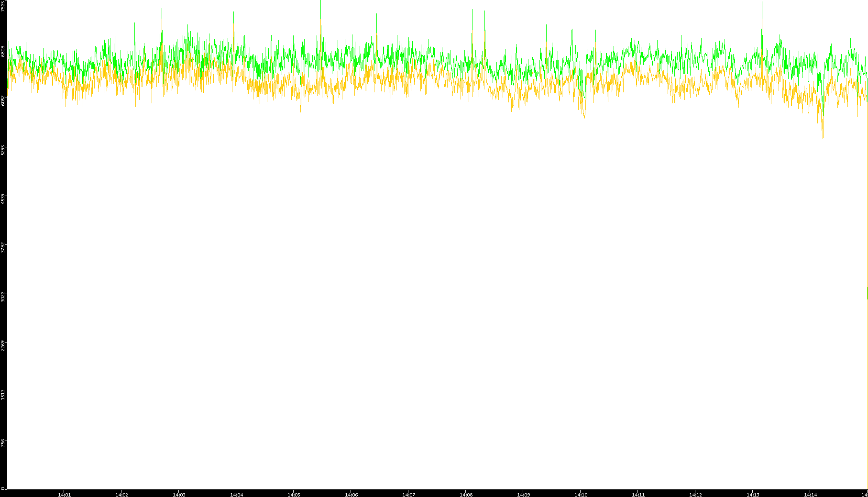This screenshot has height=497, width=868.
Task: Click the 6052 value axis label
Action: point(3,100)
